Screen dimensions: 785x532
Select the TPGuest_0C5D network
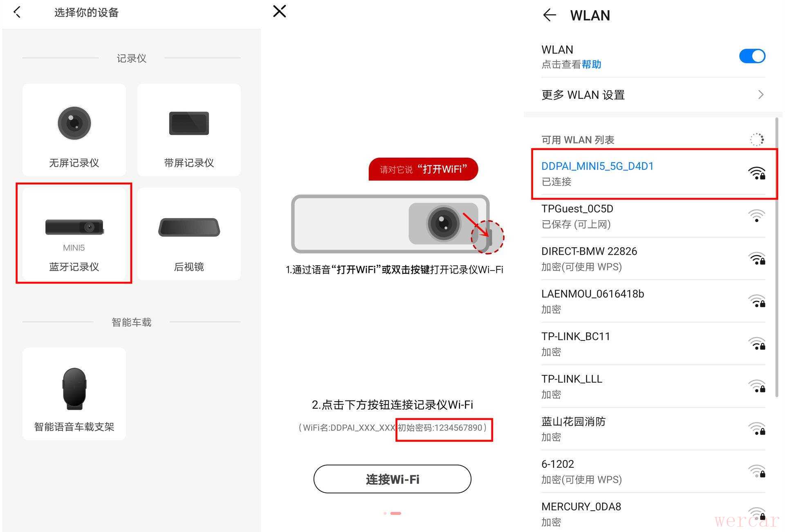point(653,216)
